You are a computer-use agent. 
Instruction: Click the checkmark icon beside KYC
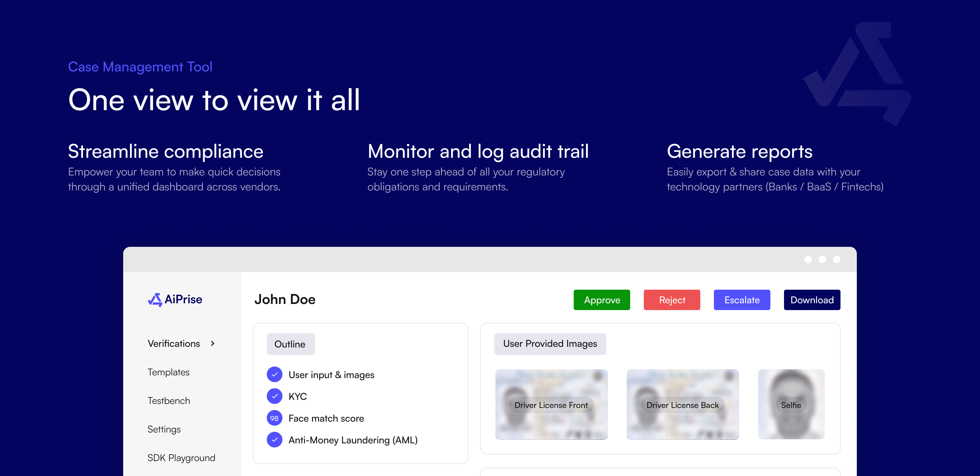coord(274,396)
